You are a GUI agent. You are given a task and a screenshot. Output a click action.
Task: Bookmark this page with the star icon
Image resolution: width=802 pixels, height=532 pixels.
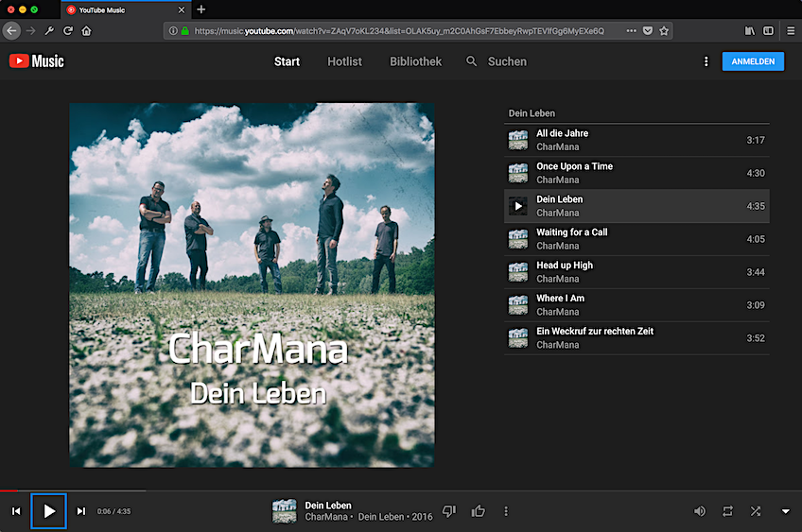[x=664, y=31]
